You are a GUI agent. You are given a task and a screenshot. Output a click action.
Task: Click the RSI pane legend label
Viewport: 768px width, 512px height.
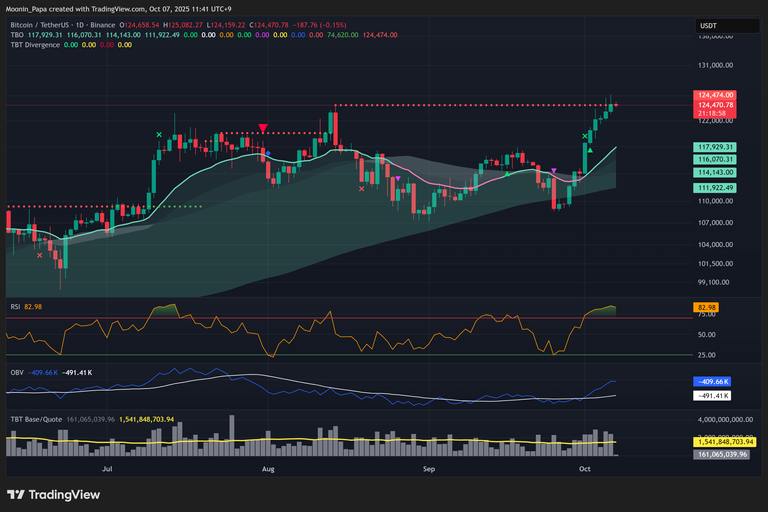tap(16, 306)
